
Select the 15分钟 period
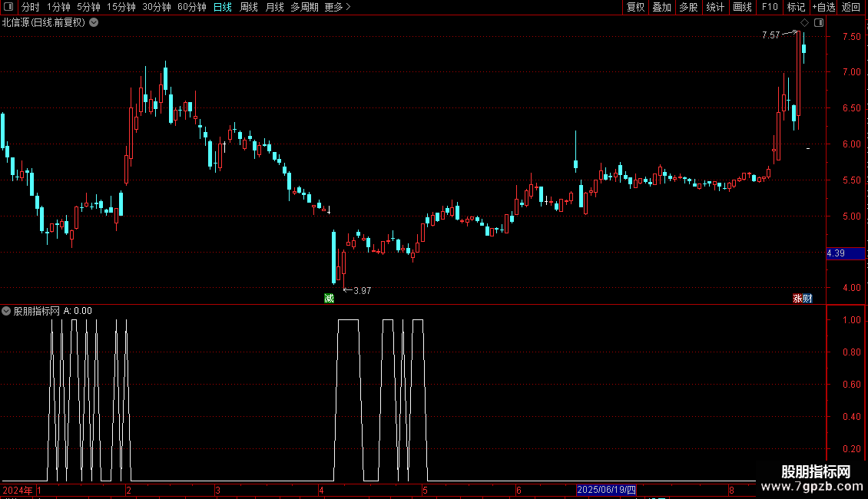coord(121,7)
